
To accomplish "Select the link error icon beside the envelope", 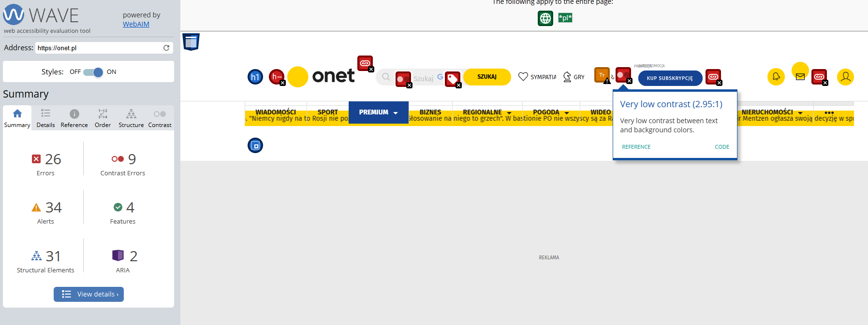I will (819, 77).
